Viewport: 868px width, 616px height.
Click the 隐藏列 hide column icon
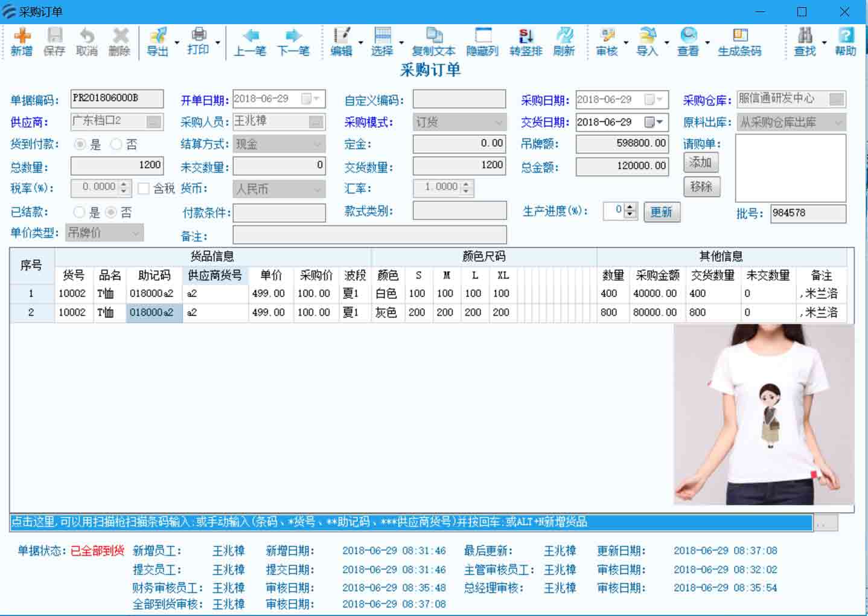tap(482, 42)
